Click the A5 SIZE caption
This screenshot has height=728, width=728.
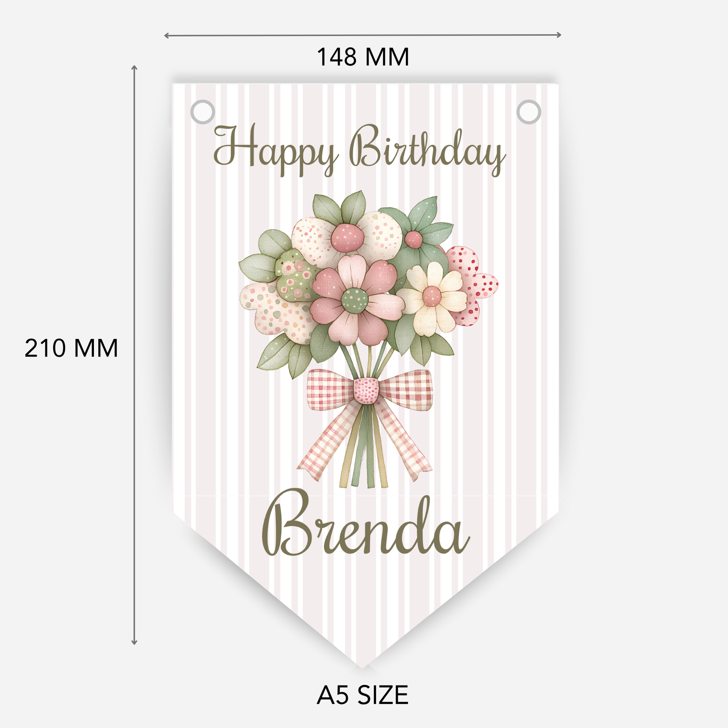coord(363,695)
